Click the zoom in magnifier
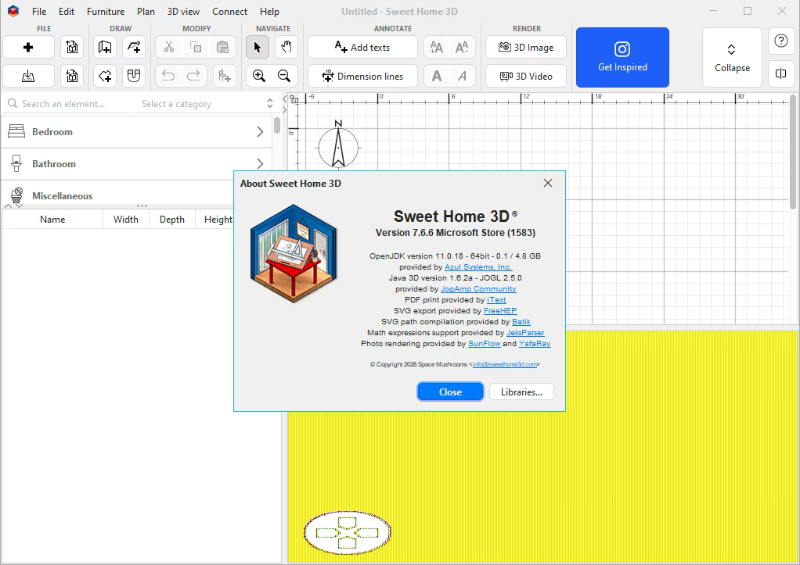 [259, 76]
